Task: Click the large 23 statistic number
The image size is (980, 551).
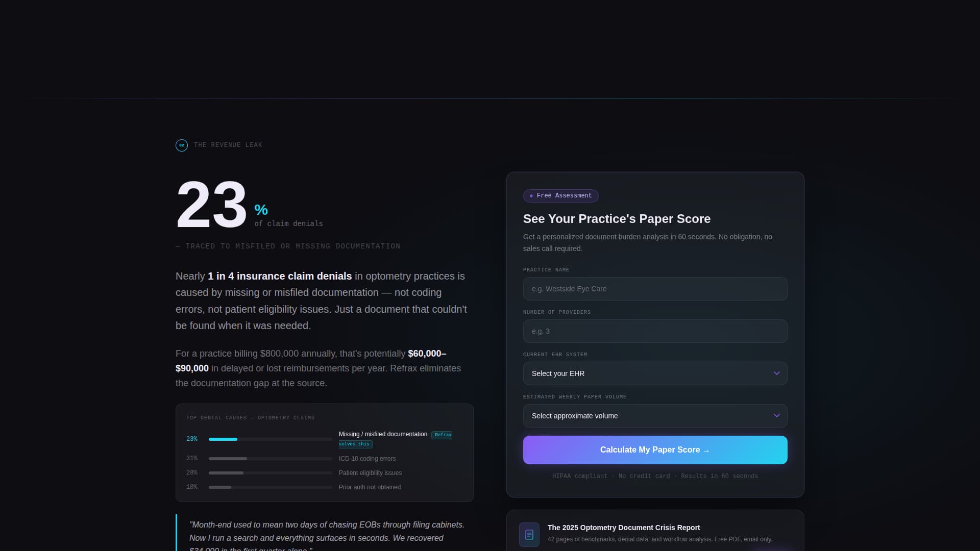Action: (211, 205)
